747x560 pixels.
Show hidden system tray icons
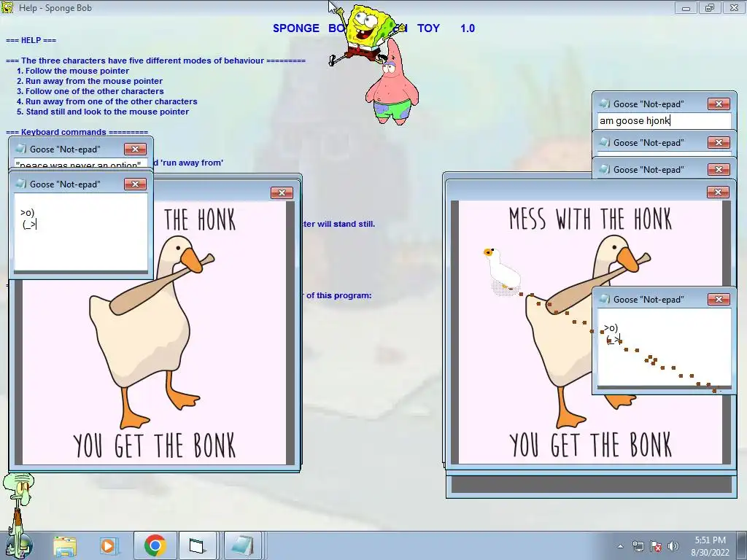620,546
